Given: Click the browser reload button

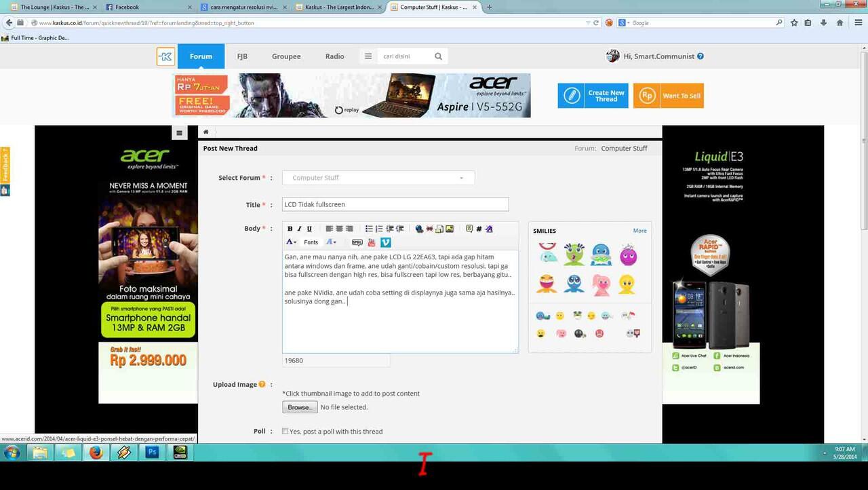Looking at the screenshot, I should point(596,23).
